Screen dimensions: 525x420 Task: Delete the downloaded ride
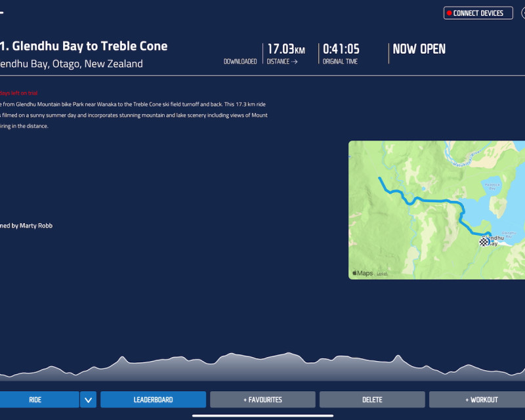tap(372, 400)
